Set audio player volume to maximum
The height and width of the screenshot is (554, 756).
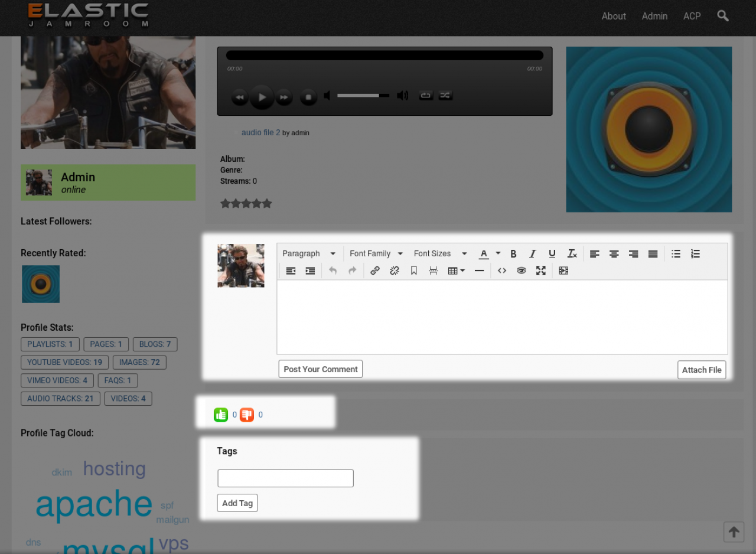pos(403,96)
